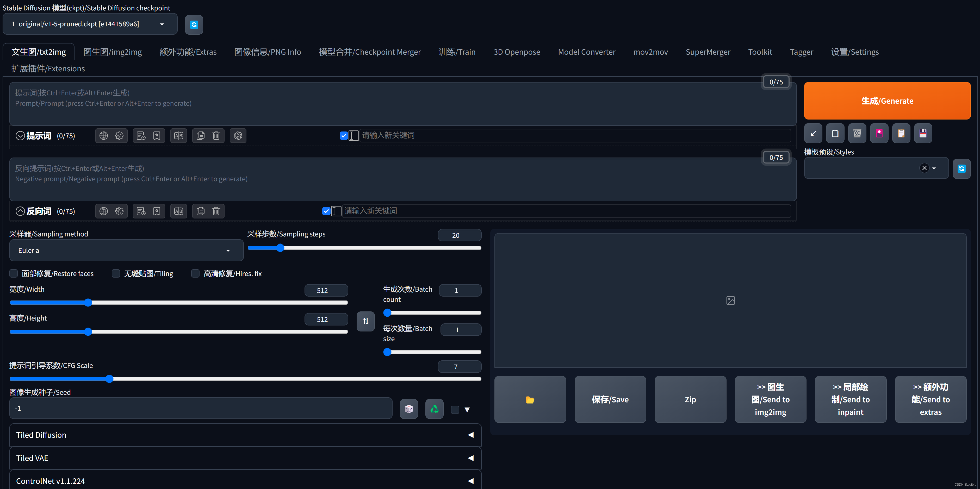Screen dimensions: 980x489
Task: Click globe icon in 提示词 toolbar
Action: (x=103, y=136)
